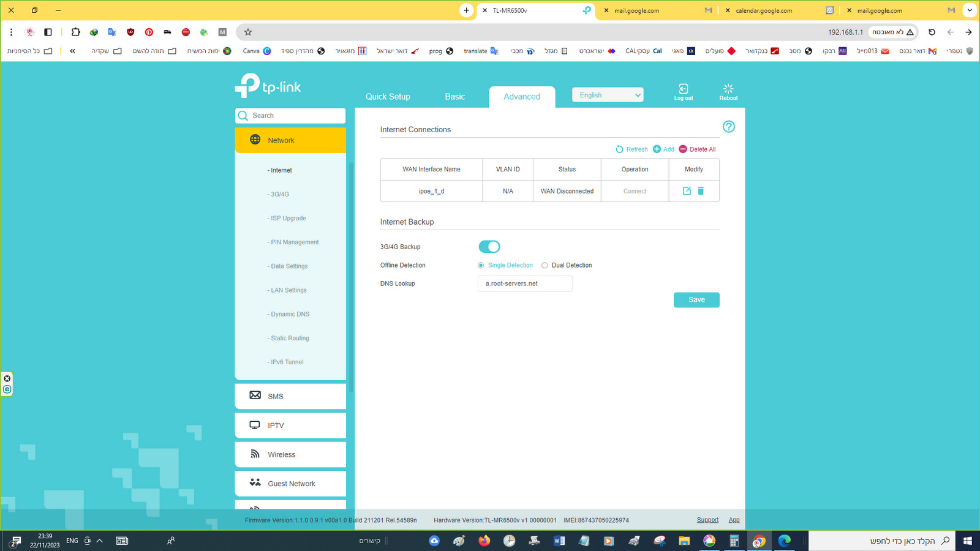This screenshot has width=980, height=551.
Task: Open the Internet submenu item
Action: 280,170
